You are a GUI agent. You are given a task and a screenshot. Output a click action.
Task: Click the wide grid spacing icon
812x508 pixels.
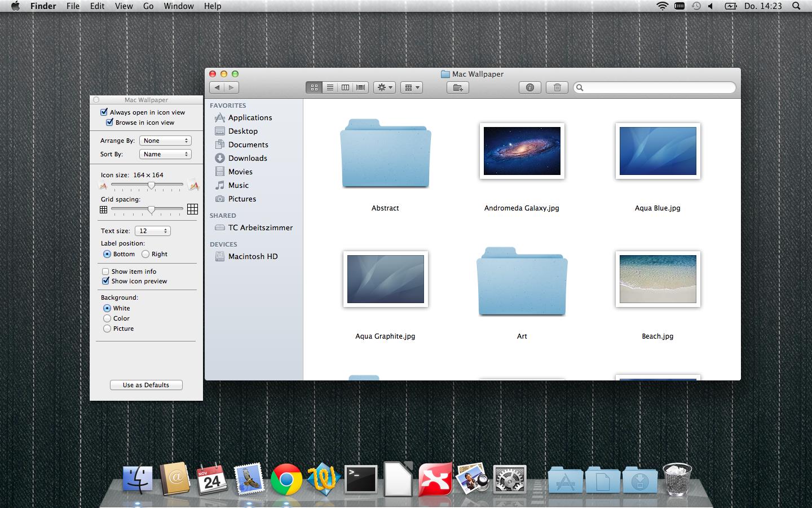click(x=192, y=209)
